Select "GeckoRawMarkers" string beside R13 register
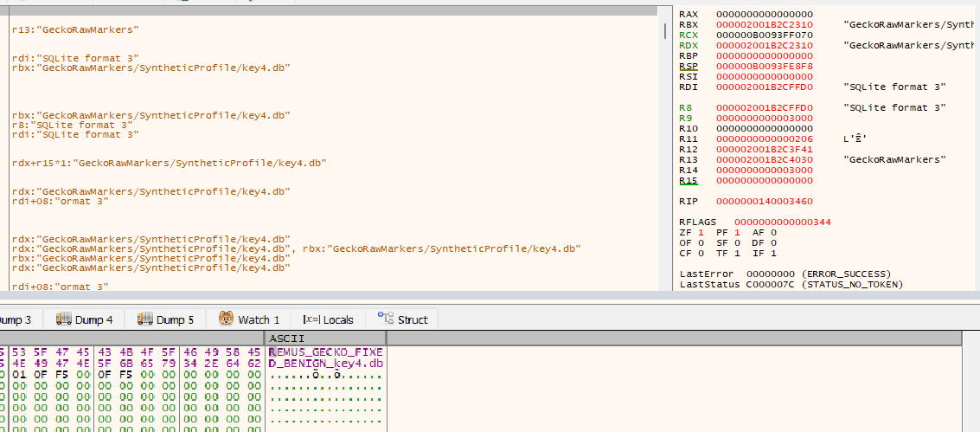 894,159
